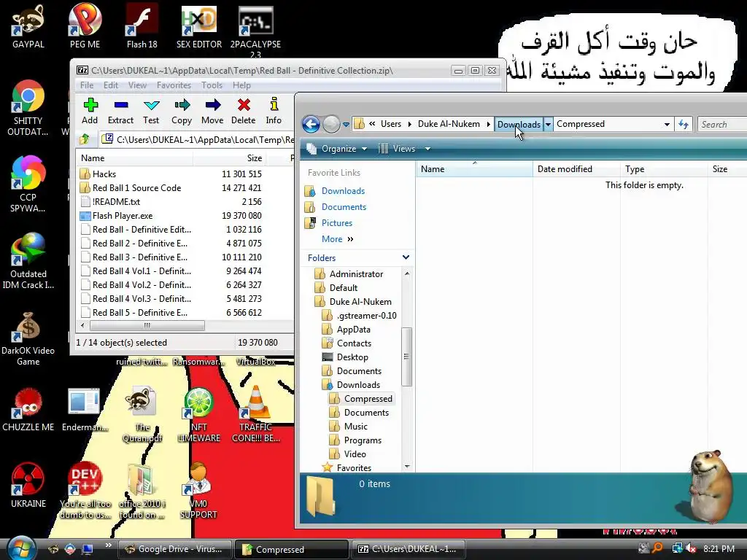Image resolution: width=747 pixels, height=560 pixels.
Task: Click the Extract icon in 7-Zip
Action: click(120, 111)
